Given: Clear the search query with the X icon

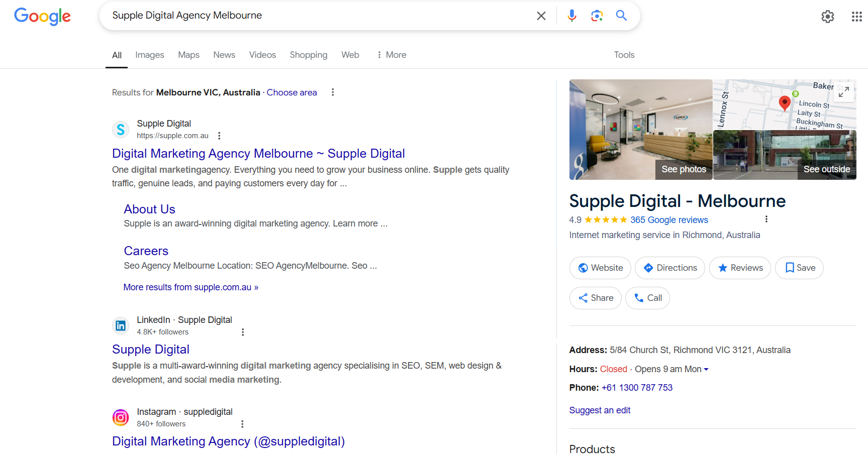Looking at the screenshot, I should 541,16.
